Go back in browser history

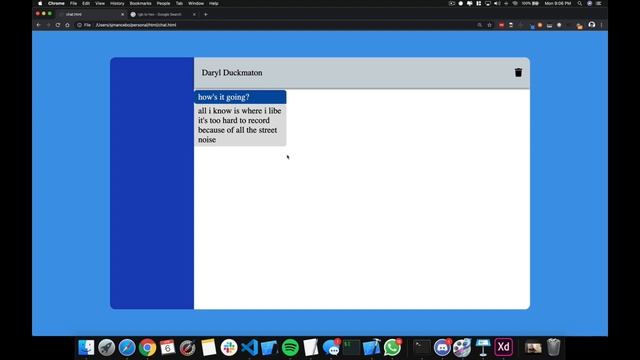click(38, 25)
